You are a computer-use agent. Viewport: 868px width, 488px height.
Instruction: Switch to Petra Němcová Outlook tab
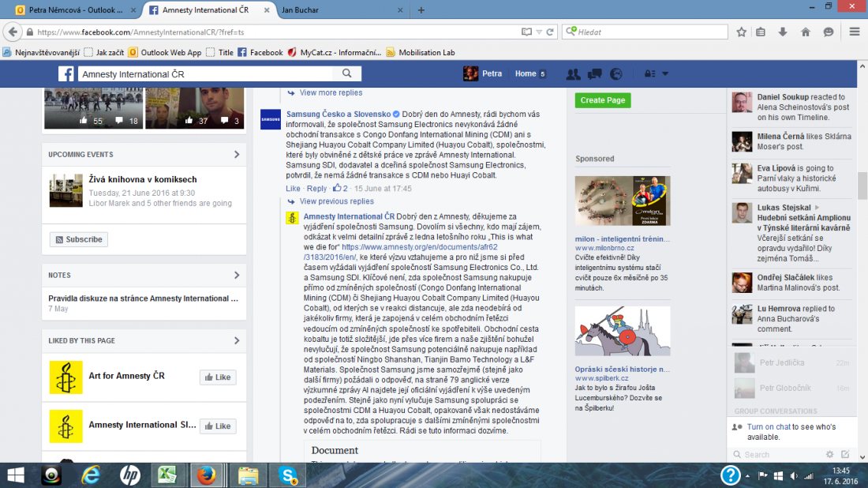(x=76, y=10)
